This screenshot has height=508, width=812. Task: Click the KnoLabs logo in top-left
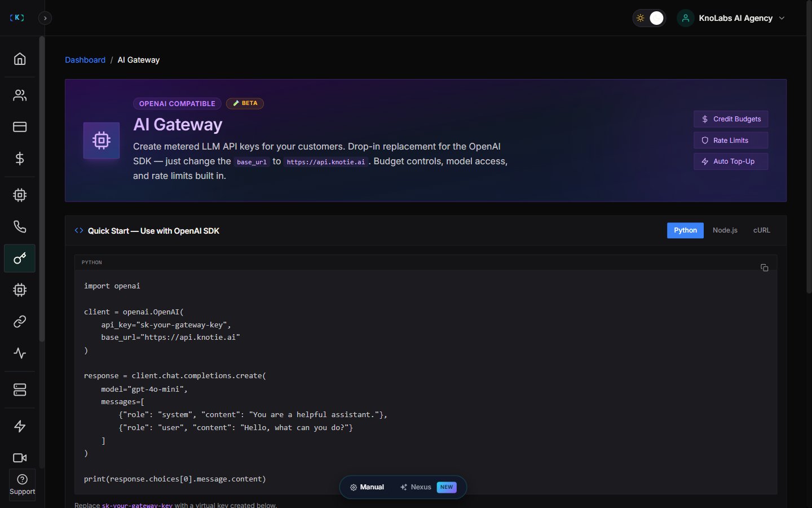point(17,17)
